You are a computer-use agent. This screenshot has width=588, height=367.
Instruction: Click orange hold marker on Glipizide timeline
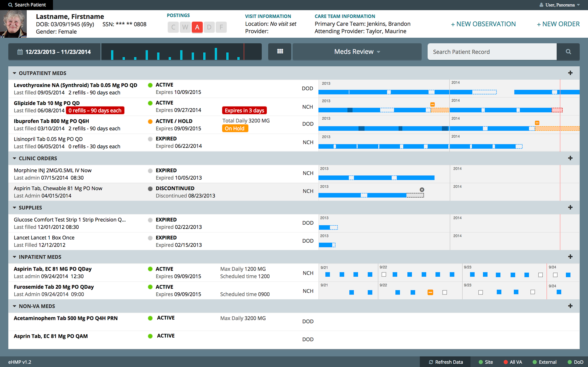coord(432,105)
